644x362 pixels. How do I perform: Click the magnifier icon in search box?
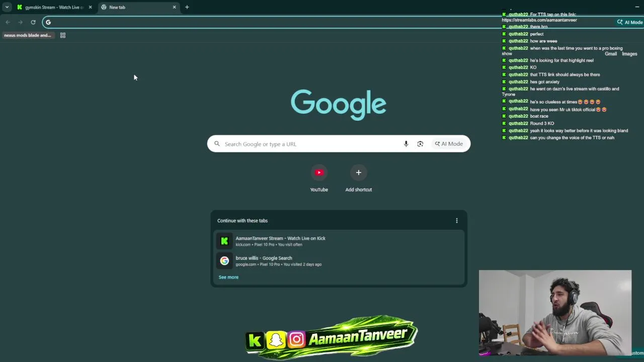click(217, 144)
